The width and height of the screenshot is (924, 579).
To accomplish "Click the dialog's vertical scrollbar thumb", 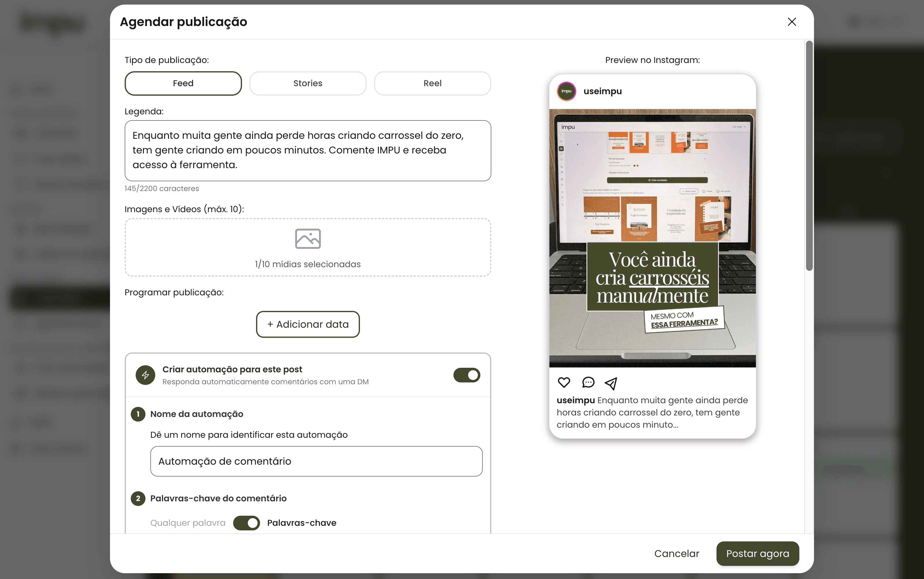I will pos(809,156).
